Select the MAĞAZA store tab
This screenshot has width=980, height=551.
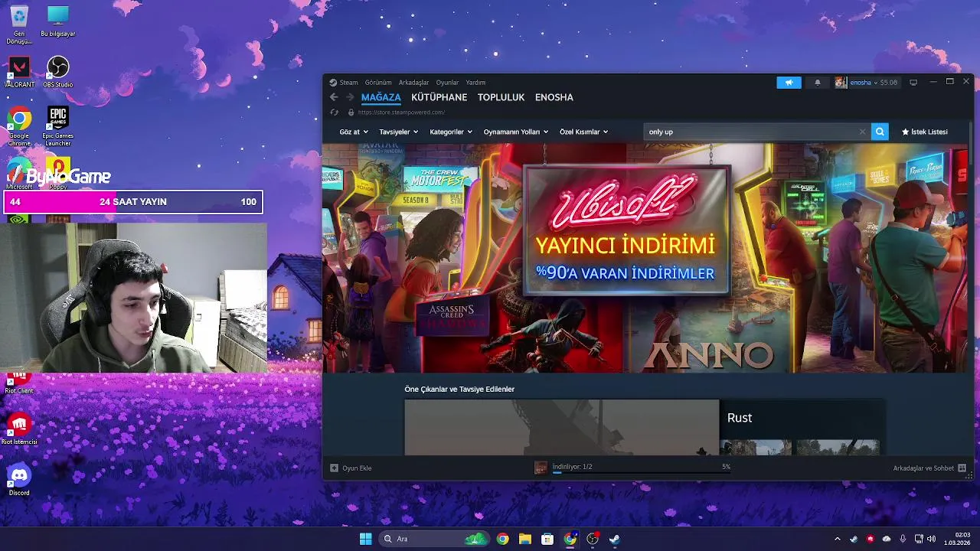[381, 97]
